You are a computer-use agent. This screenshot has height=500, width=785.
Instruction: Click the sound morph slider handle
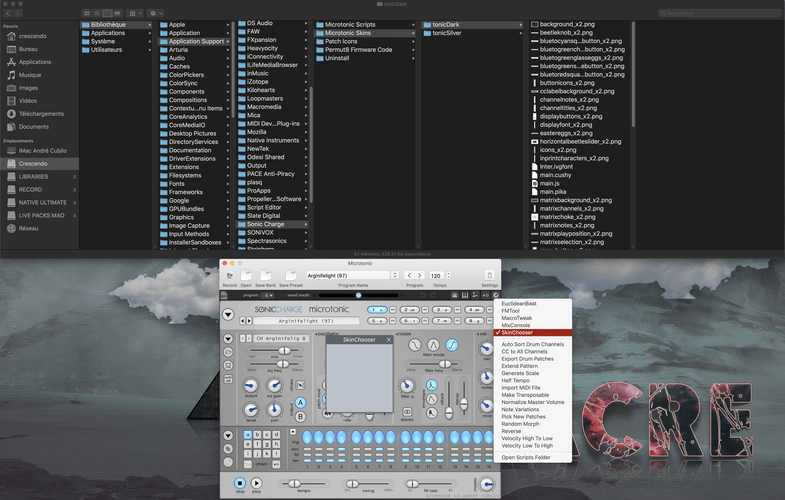(358, 295)
